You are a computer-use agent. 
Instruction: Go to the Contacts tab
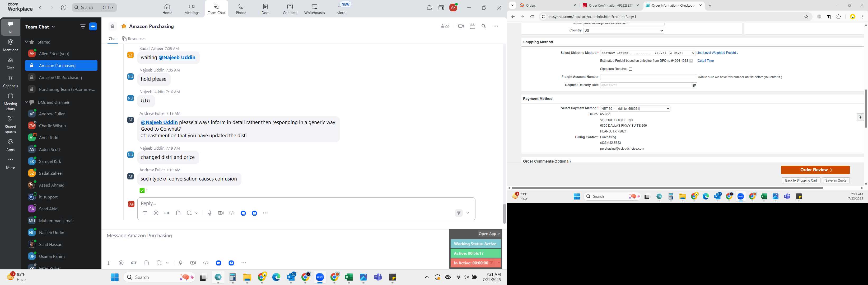(x=290, y=9)
